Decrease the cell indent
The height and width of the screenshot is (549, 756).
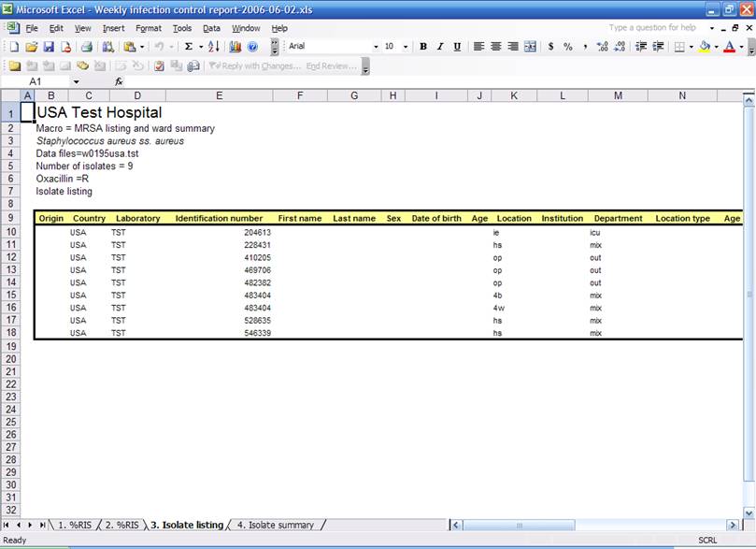(641, 47)
